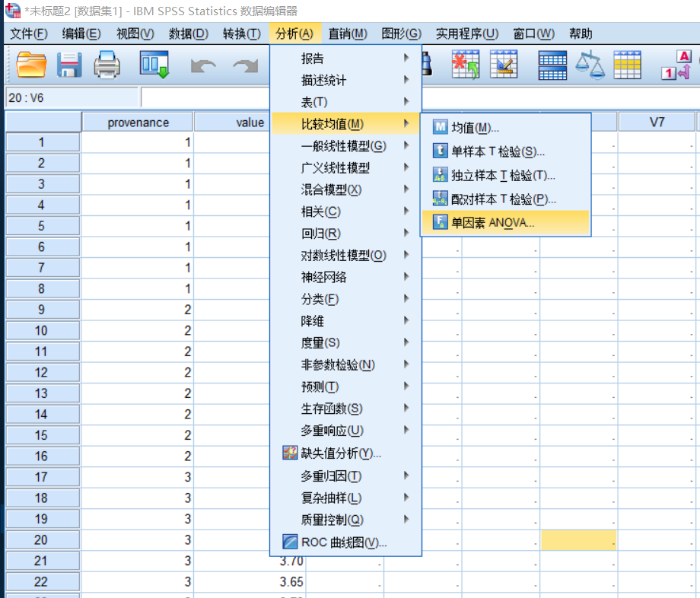Screen dimensions: 700x598
Task: Select the V7 column header
Action: [657, 122]
